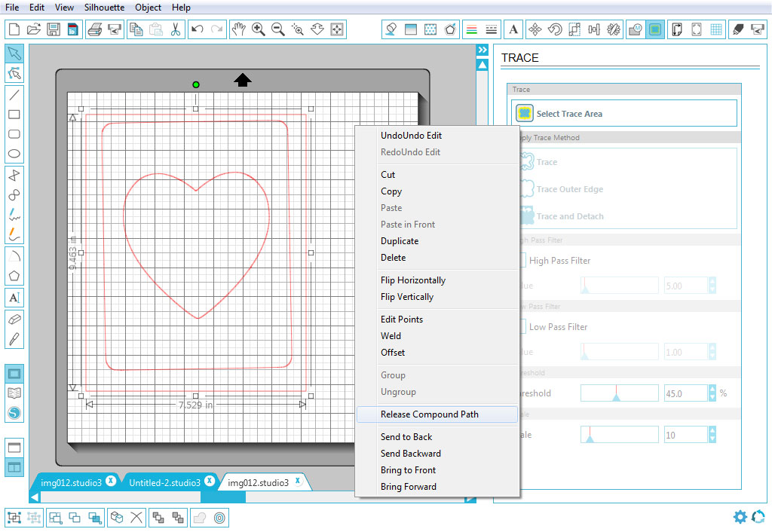Open the Trace window icon
The height and width of the screenshot is (532, 772).
point(655,29)
